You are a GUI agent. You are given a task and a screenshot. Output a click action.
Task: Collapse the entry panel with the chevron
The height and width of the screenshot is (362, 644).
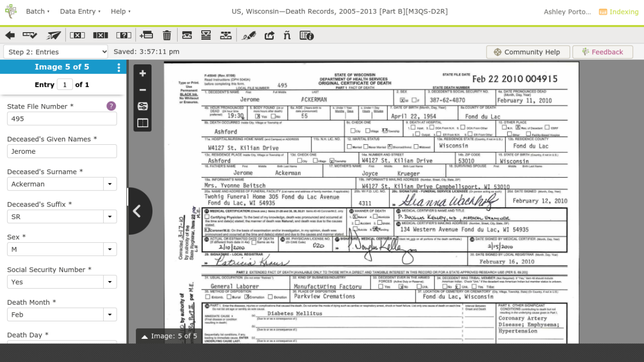click(x=136, y=211)
